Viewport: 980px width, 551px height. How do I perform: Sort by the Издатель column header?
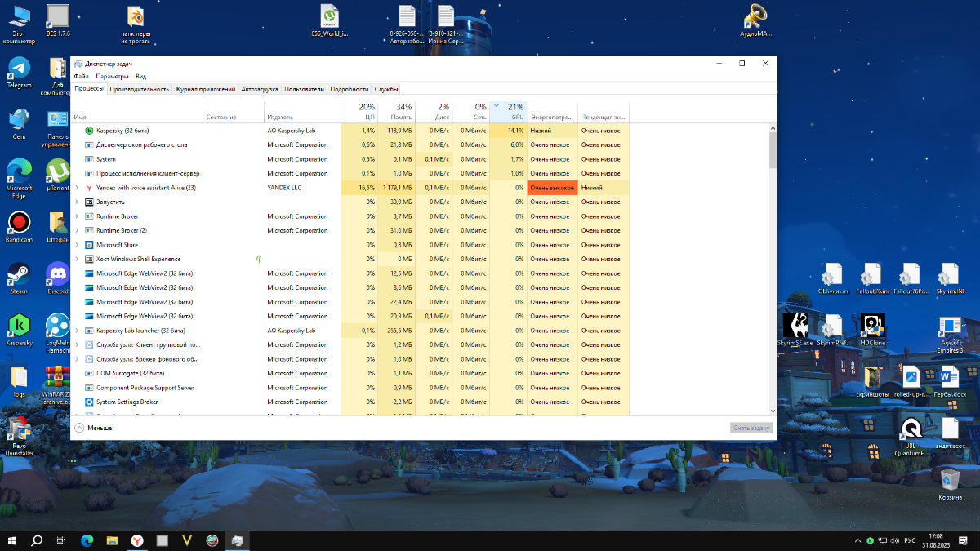click(x=302, y=112)
